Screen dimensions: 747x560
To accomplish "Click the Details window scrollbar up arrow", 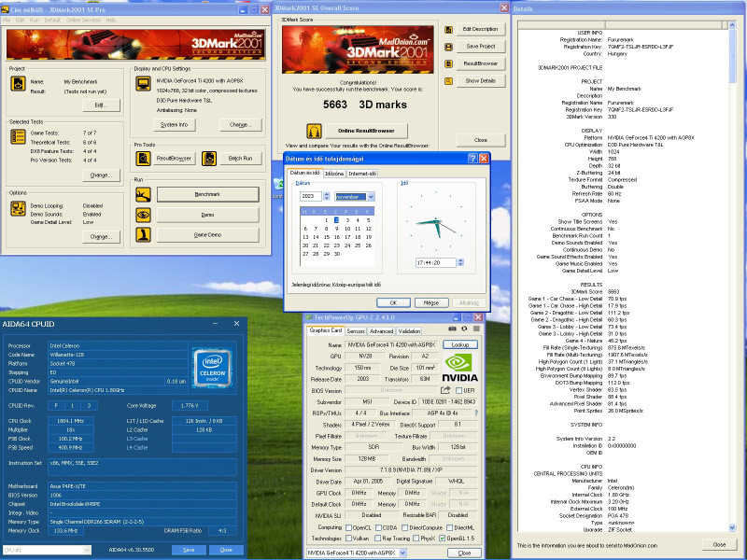I will [733, 25].
